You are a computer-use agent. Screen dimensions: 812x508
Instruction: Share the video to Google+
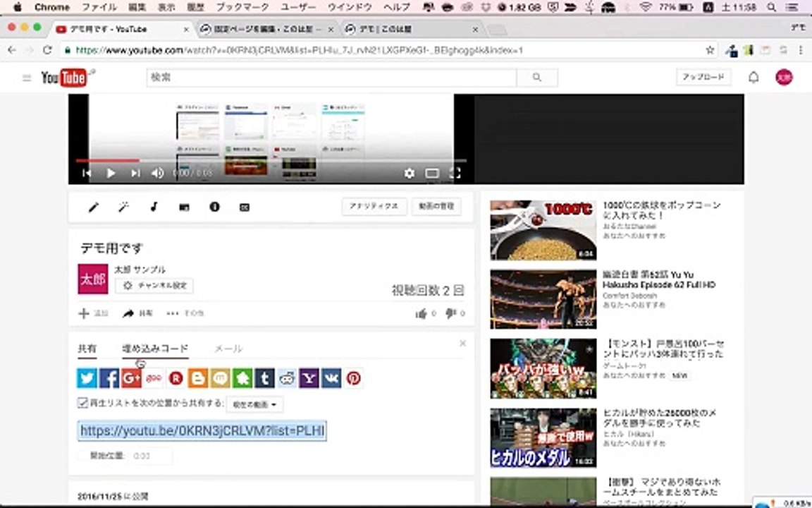(132, 378)
